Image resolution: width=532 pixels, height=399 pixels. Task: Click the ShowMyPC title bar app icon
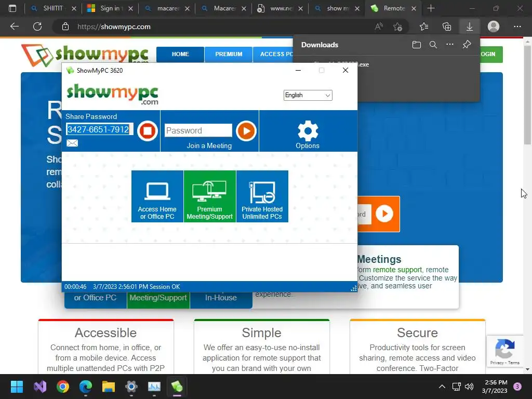pyautogui.click(x=70, y=70)
